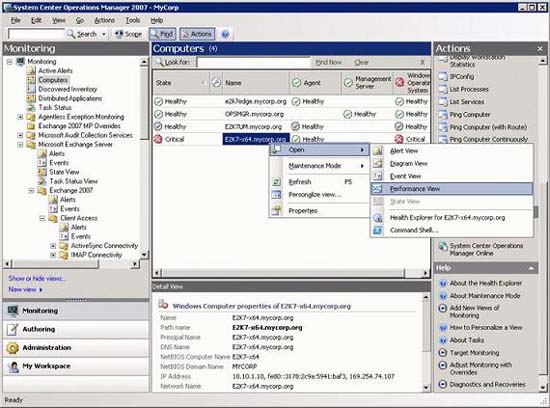Viewport: 550px width, 408px height.
Task: Expand Microsoft Audit Collection Services folder
Action: (x=20, y=135)
